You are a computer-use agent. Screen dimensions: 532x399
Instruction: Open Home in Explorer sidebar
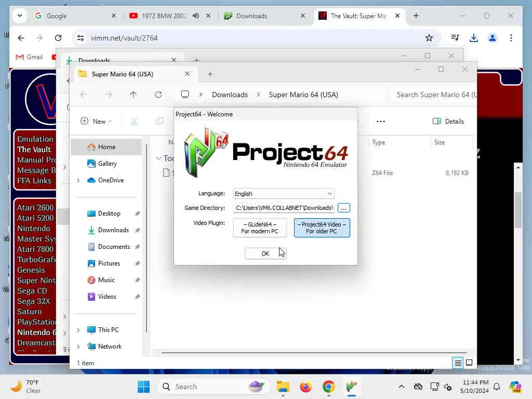pyautogui.click(x=107, y=147)
